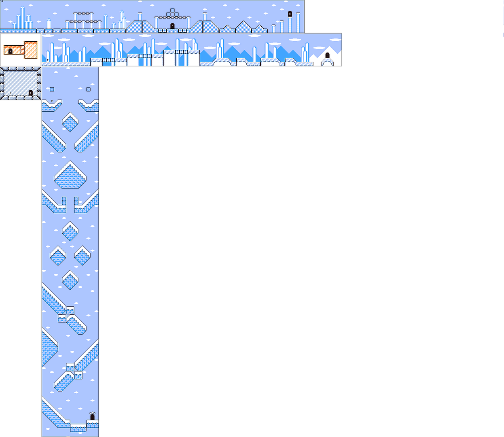Select the star-topped exit door at shaft bottom
Screen dimensions: 504x437
pyautogui.click(x=92, y=416)
